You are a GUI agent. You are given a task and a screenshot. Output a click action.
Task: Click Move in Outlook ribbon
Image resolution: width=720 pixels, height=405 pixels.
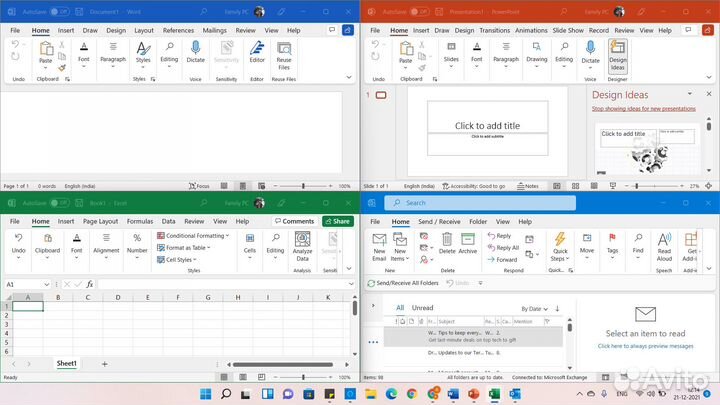coord(587,246)
